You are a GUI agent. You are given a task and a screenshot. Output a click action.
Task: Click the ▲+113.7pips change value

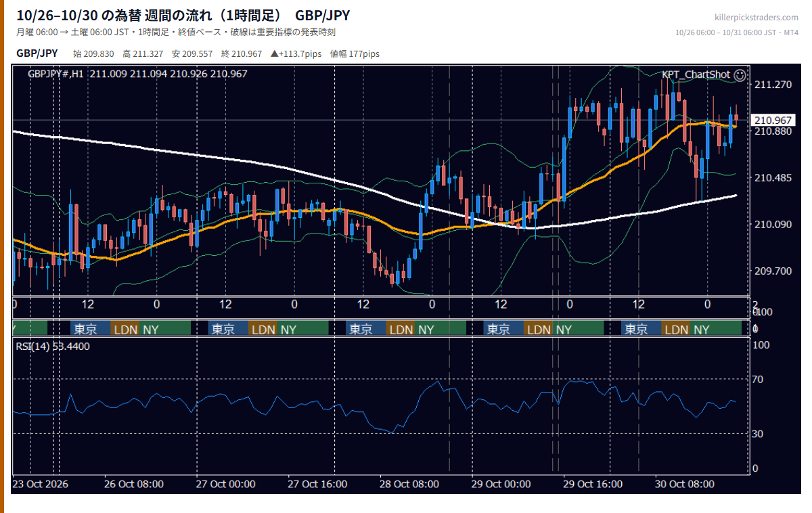pyautogui.click(x=296, y=54)
